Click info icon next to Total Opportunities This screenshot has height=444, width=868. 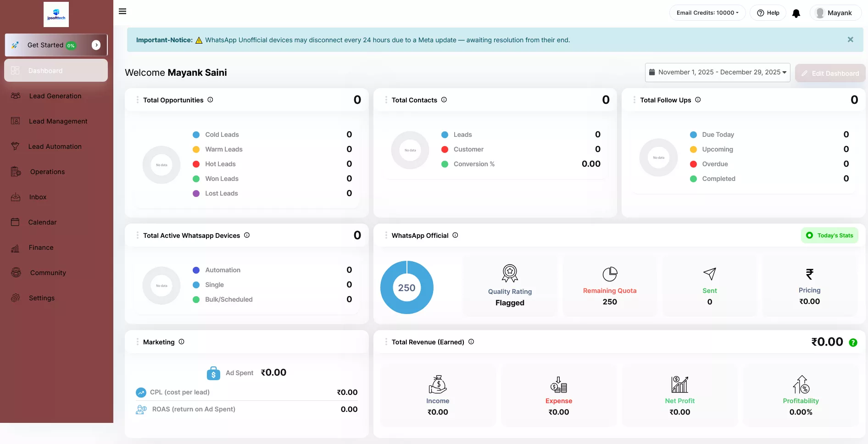click(x=210, y=100)
